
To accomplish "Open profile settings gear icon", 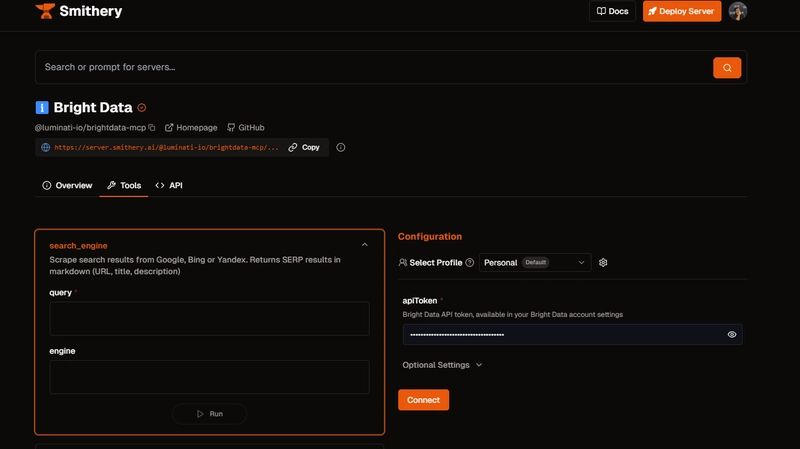I will point(603,263).
